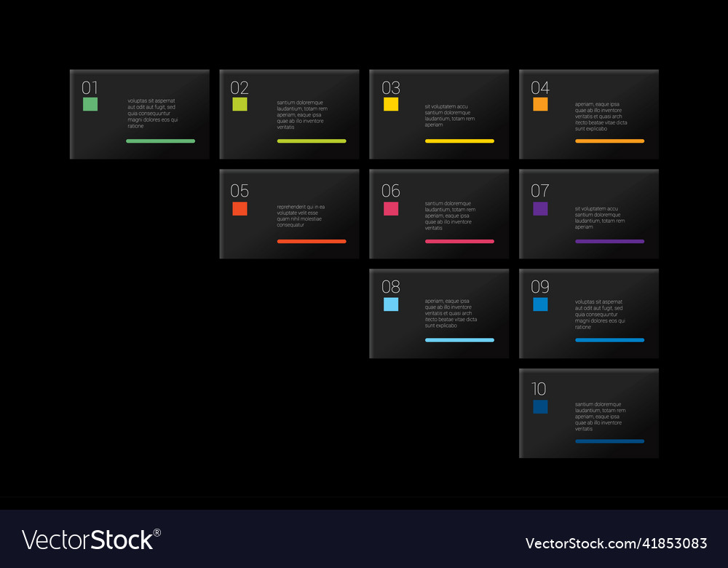This screenshot has width=728, height=568.
Task: Select the number 02 heading
Action: 240,88
